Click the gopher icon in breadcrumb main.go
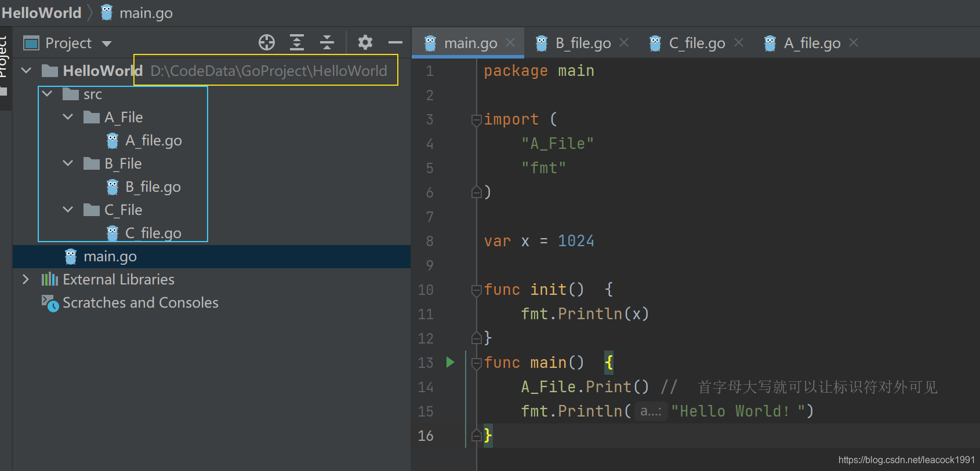Image resolution: width=980 pixels, height=471 pixels. click(107, 12)
